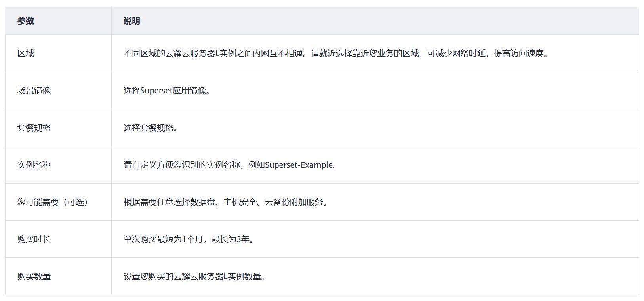Viewport: 644px width, 301px height.
Task: Click the description starting 不同区域的云耀云服务器L实例
Action: coord(337,53)
